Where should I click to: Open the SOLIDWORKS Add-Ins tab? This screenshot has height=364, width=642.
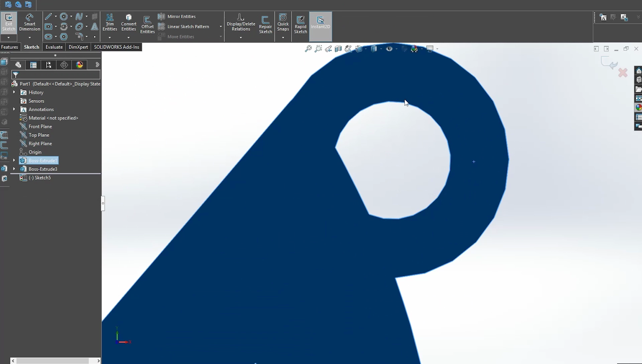point(116,47)
